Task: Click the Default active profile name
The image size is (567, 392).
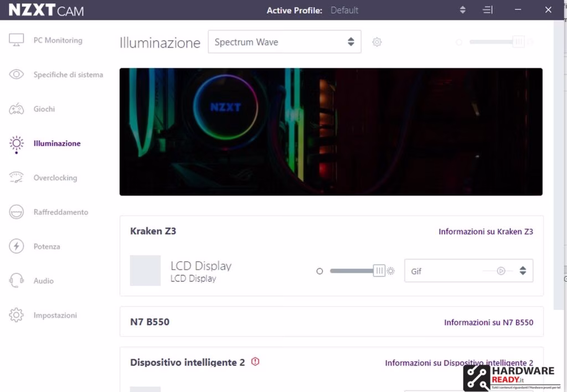Action: (x=344, y=10)
